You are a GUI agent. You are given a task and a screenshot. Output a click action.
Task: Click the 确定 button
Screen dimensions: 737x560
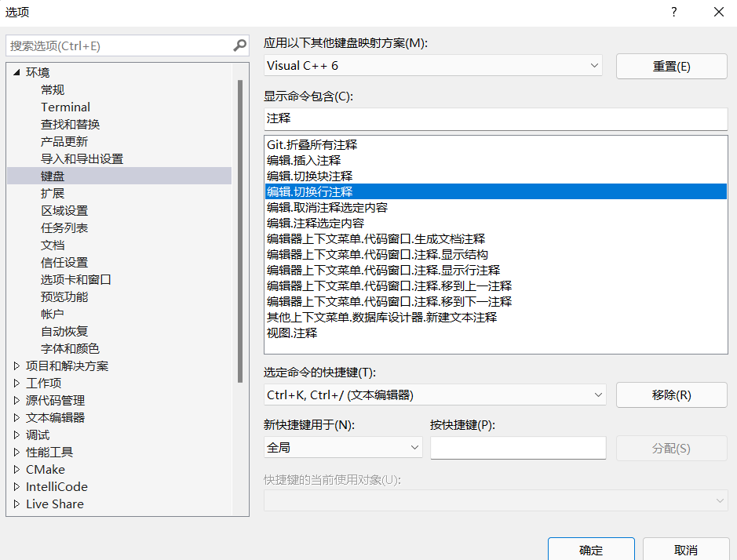coord(591,549)
